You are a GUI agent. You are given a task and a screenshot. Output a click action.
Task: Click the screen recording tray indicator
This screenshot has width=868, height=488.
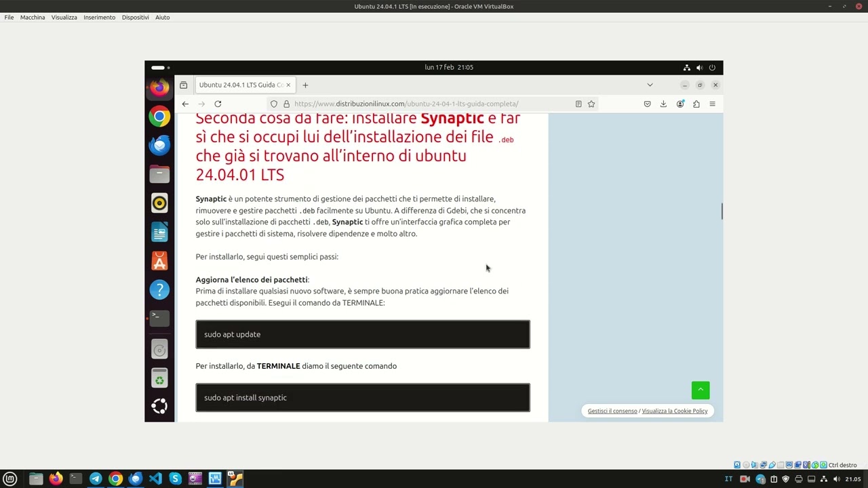pos(745,479)
